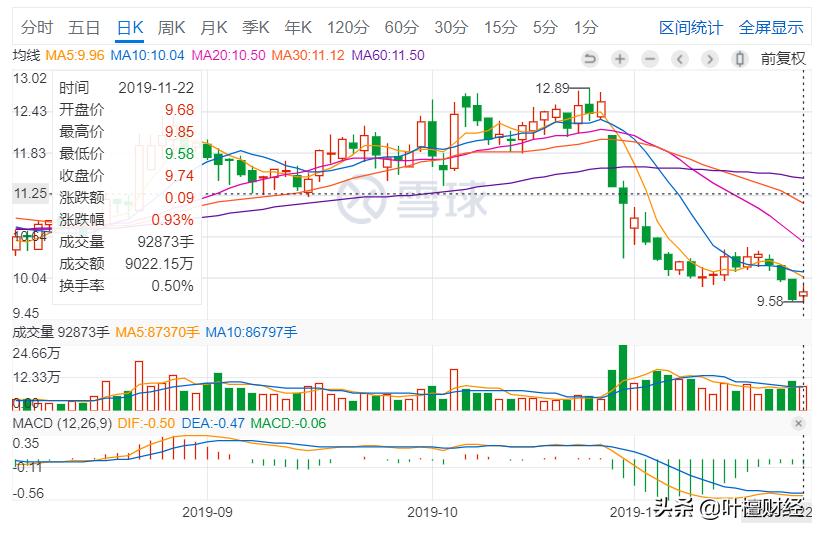Click the candlestick chart style icon
This screenshot has height=534, width=819.
(742, 59)
